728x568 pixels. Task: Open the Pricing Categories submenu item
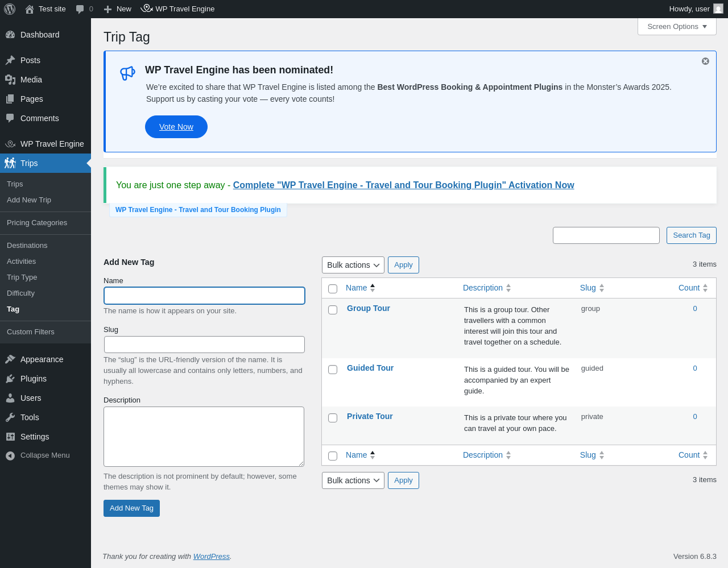[37, 223]
